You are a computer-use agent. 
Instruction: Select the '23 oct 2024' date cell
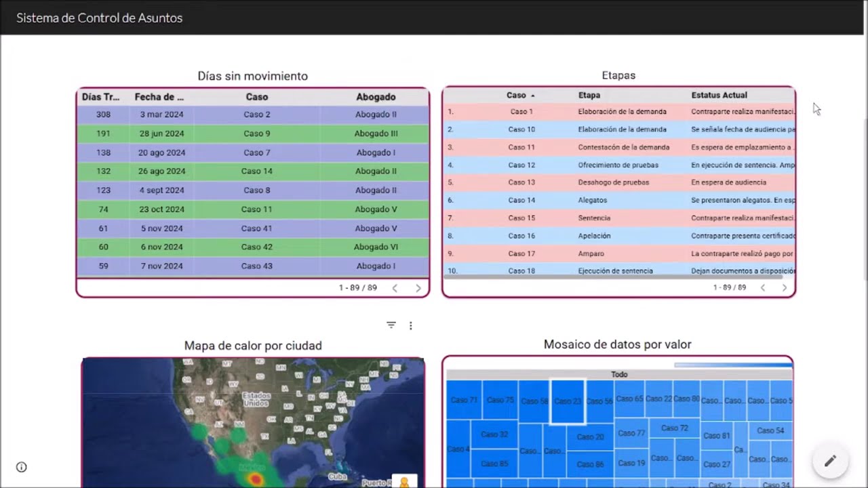162,209
